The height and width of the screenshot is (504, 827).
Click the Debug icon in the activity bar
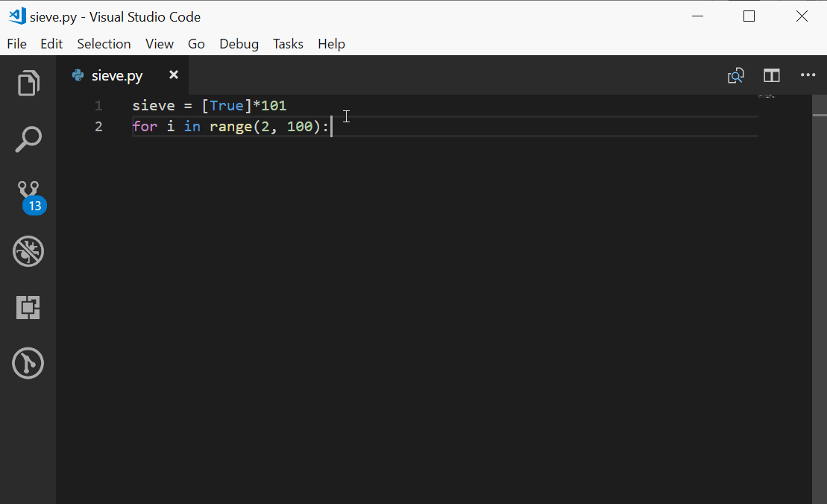click(x=28, y=251)
